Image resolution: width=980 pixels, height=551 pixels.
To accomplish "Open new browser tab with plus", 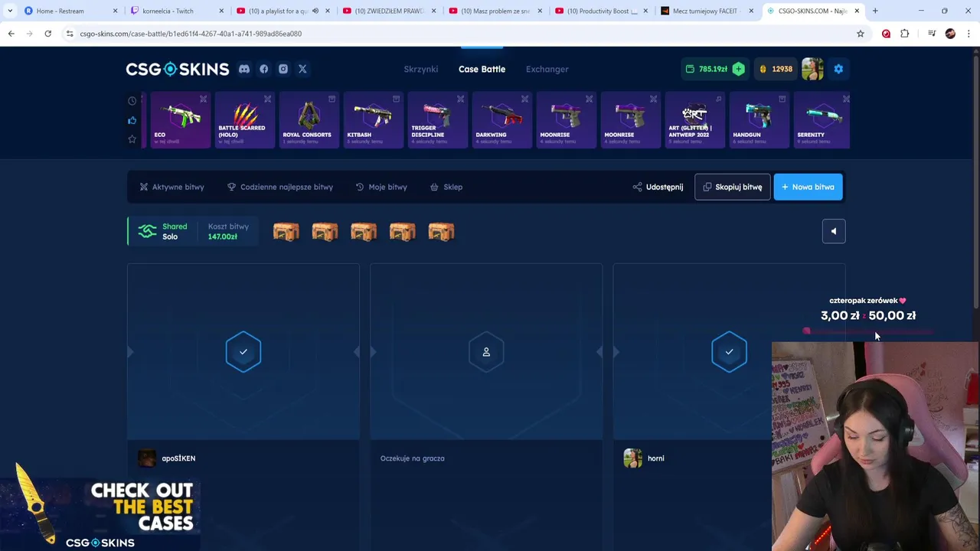I will pyautogui.click(x=875, y=11).
